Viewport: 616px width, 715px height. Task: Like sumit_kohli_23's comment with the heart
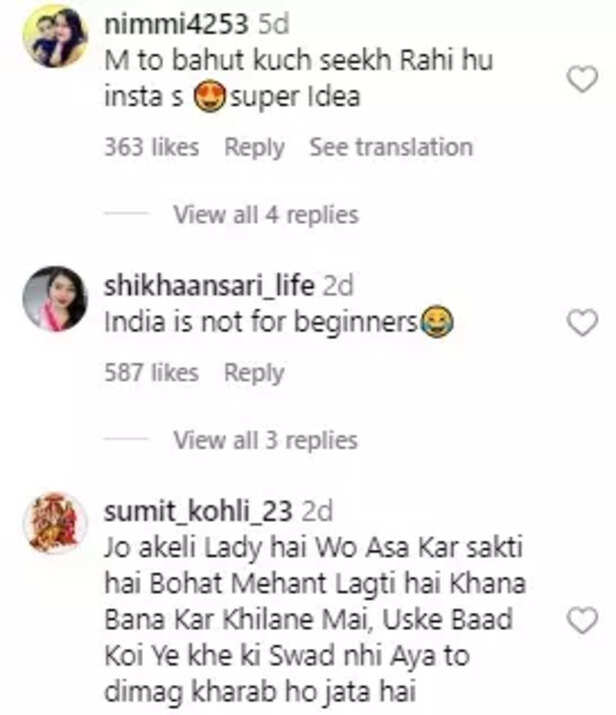pos(581,620)
